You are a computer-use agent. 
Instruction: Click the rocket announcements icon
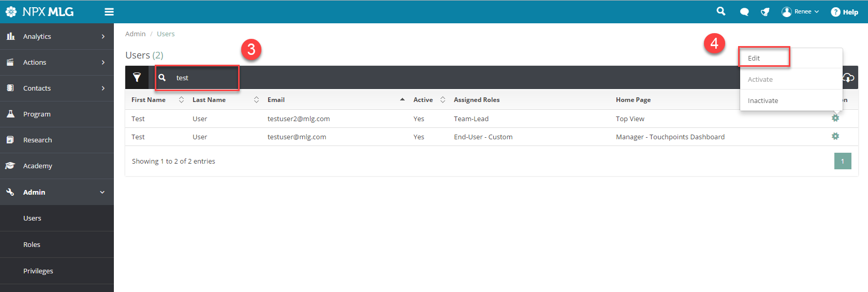click(765, 12)
